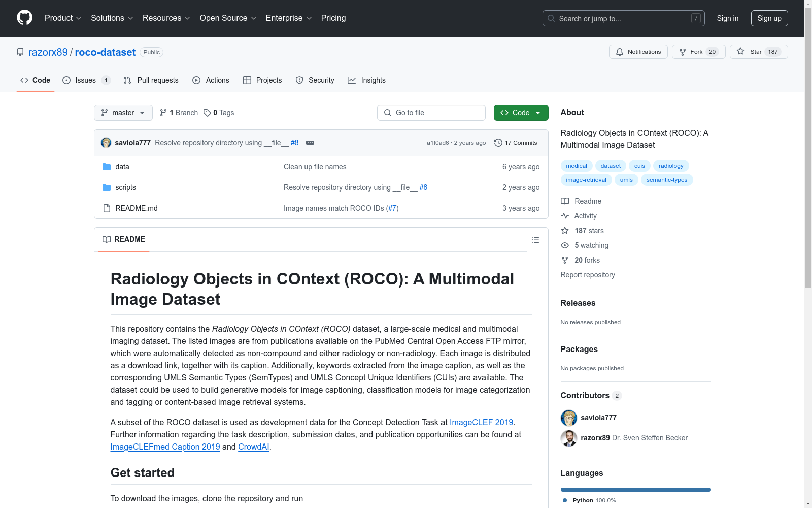Click the commit history clock icon

coord(498,143)
